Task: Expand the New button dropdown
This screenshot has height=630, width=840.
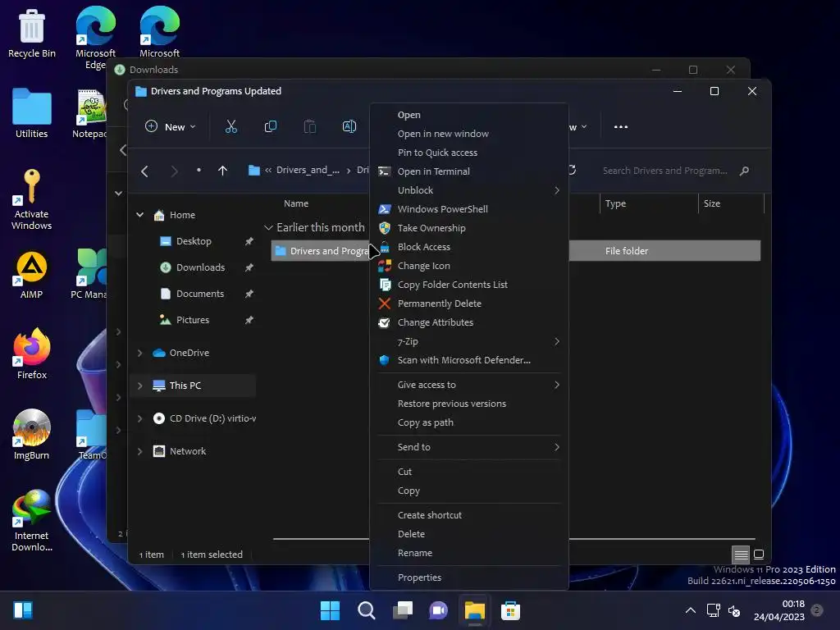Action: coord(171,127)
